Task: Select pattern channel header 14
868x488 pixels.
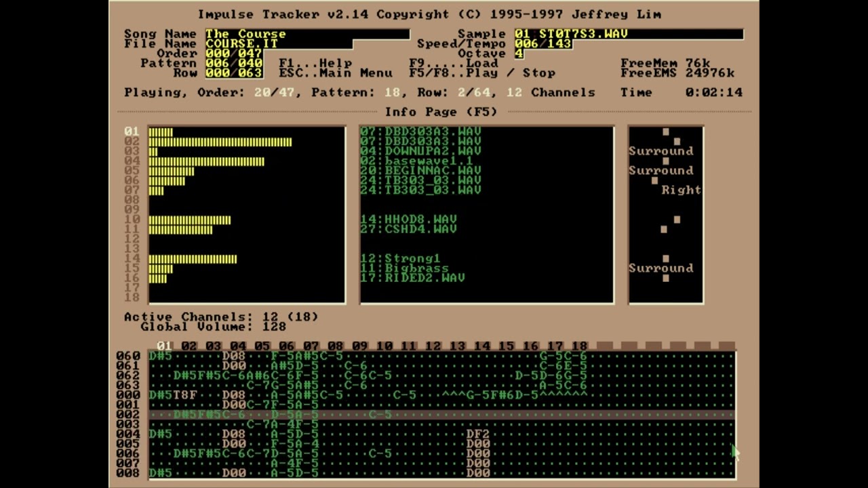Action: tap(481, 346)
